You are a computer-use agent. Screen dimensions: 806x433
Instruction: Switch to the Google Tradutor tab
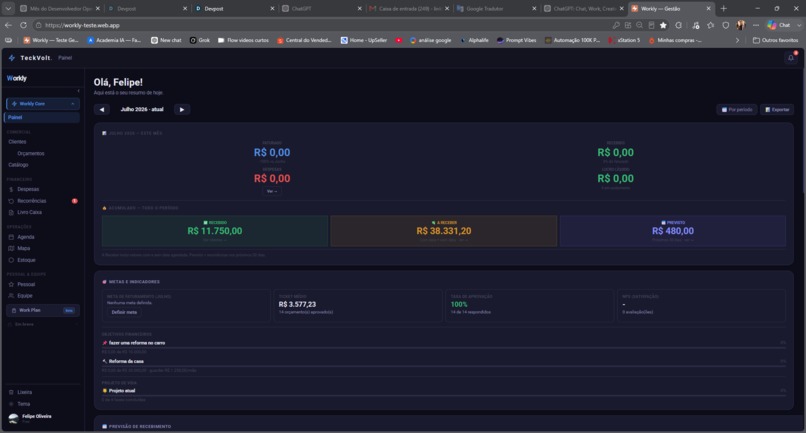pyautogui.click(x=496, y=8)
